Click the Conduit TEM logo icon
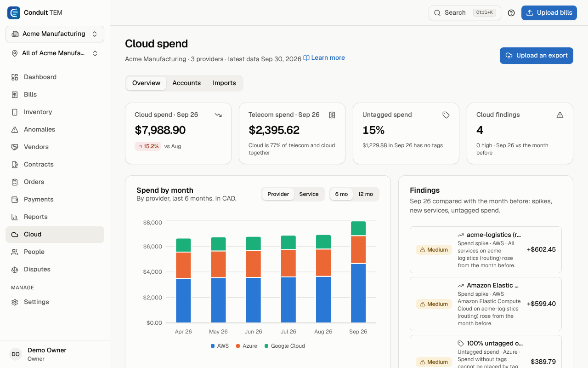Screen dimensions: 588x368 click(x=14, y=13)
